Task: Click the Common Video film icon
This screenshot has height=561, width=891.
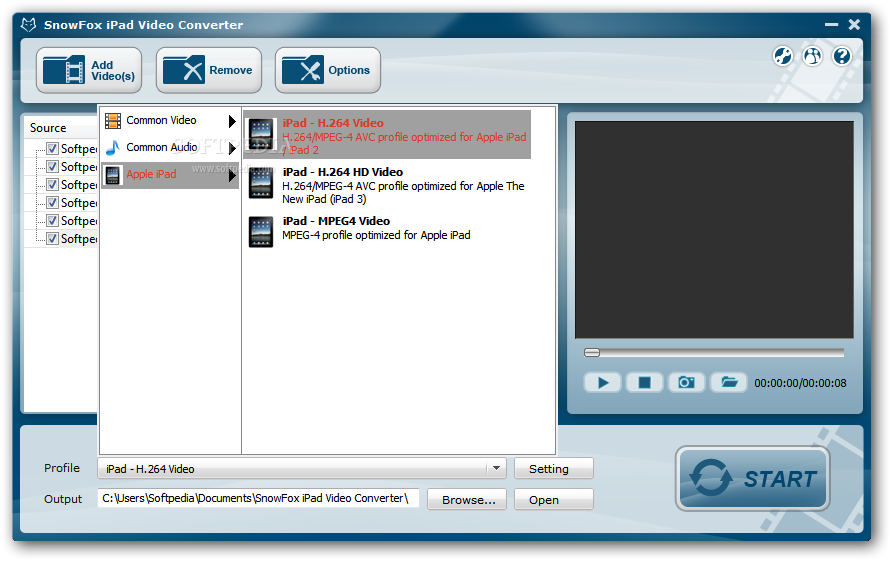Action: click(113, 120)
